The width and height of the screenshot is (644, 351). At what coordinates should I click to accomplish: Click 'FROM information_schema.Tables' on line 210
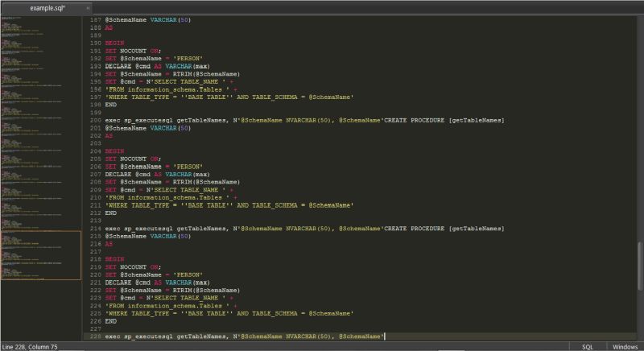click(165, 197)
